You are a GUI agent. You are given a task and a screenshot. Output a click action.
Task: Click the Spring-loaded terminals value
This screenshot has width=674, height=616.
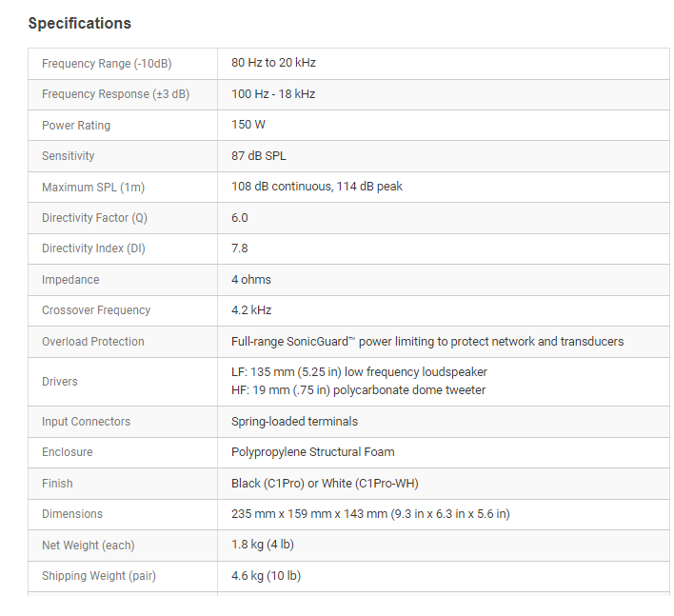click(294, 421)
